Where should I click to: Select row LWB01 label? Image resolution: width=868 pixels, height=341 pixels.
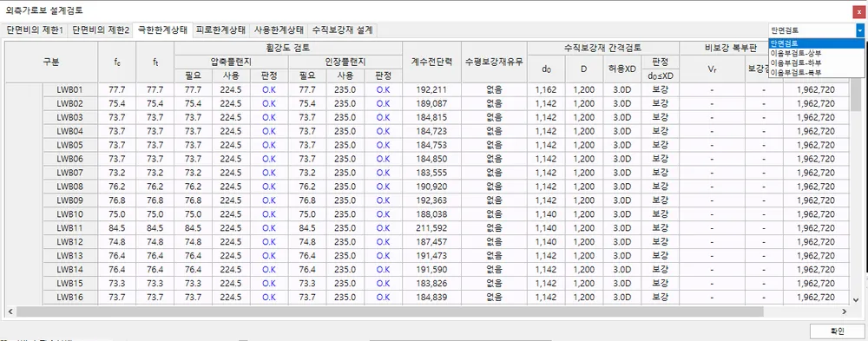point(69,89)
